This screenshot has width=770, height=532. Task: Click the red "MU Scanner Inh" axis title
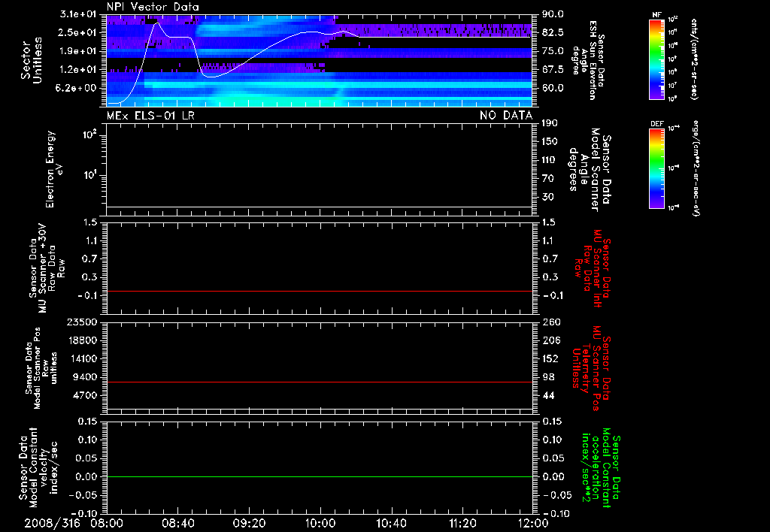(592, 268)
